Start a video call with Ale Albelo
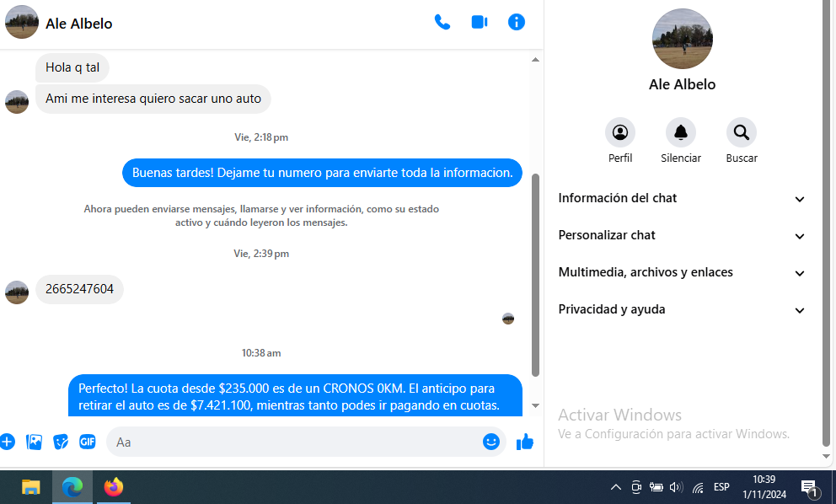836x504 pixels. [480, 22]
